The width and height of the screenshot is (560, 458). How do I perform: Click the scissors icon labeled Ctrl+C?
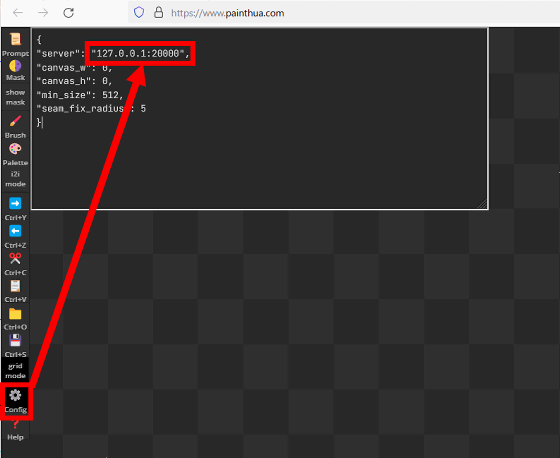pyautogui.click(x=15, y=264)
